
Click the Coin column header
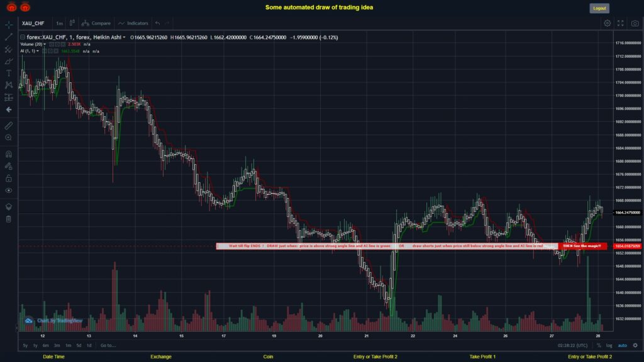[268, 357]
